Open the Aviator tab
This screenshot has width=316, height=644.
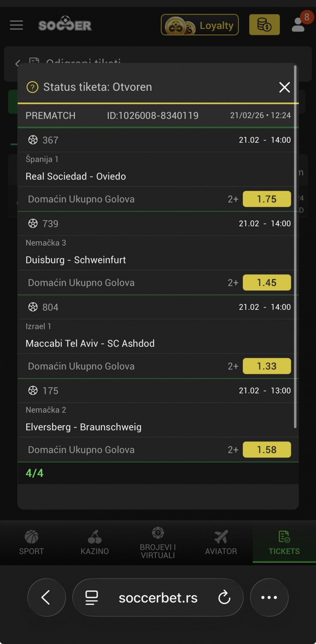pyautogui.click(x=221, y=542)
